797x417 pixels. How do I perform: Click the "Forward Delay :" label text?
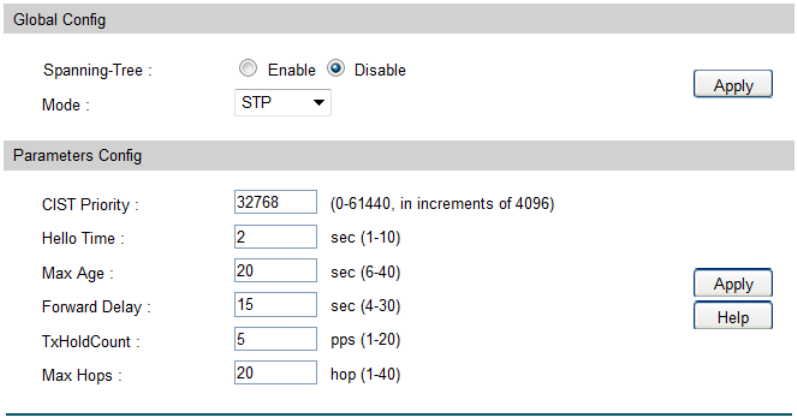90,307
